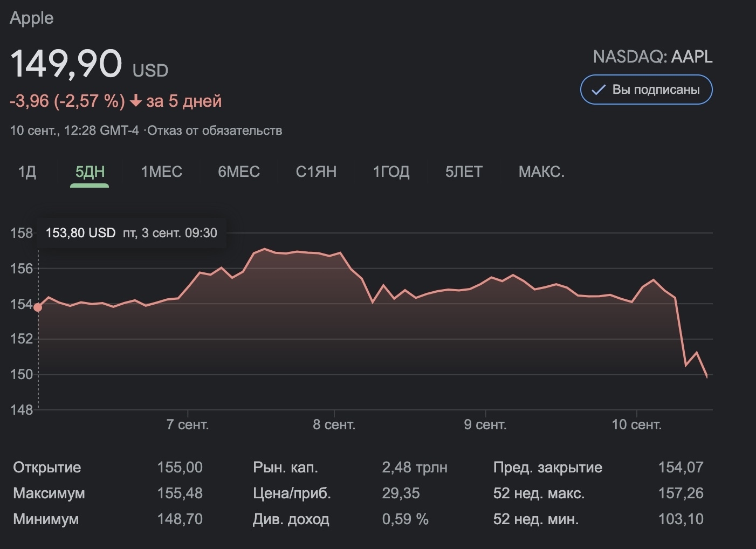Click the Цена/приб. value 29,35
The image size is (756, 549).
(x=401, y=493)
